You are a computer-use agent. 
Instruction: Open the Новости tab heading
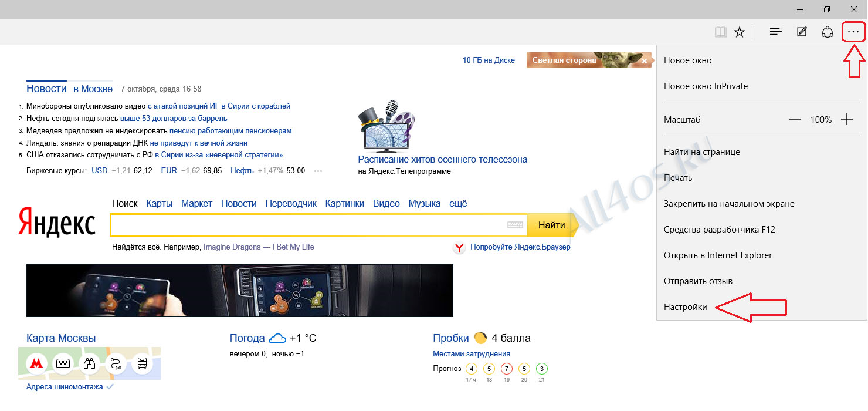(x=46, y=89)
